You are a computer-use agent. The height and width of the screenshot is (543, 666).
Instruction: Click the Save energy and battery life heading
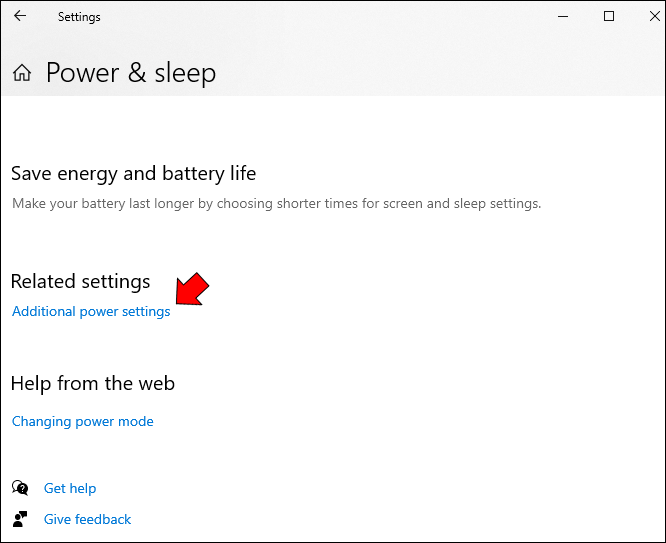(133, 173)
